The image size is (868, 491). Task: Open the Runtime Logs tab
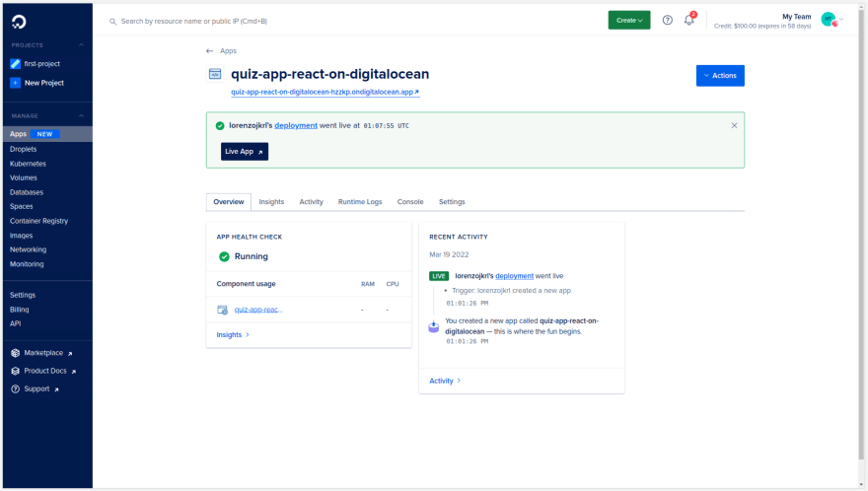coord(360,202)
